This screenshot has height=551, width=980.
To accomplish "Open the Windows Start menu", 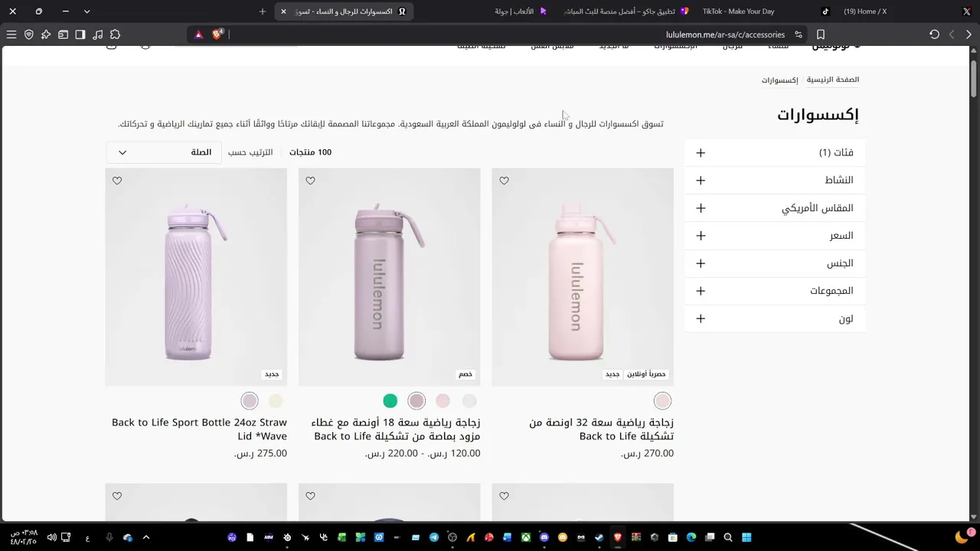I will point(746,537).
